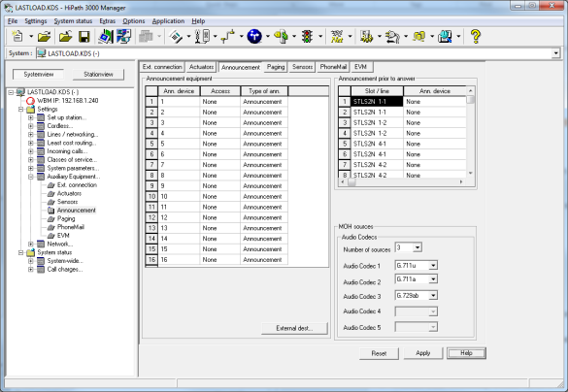Open the Number of sources dropdown

pos(418,248)
